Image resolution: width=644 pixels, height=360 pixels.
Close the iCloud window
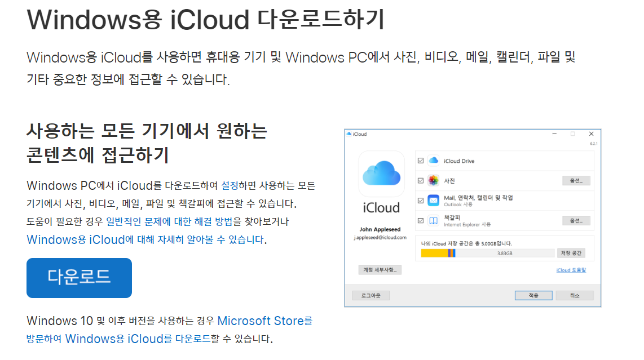click(592, 134)
